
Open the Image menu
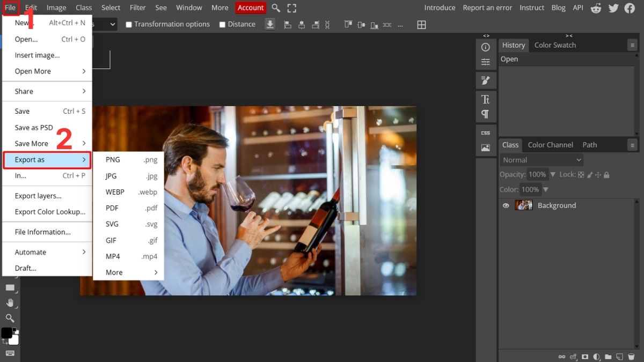pos(56,8)
